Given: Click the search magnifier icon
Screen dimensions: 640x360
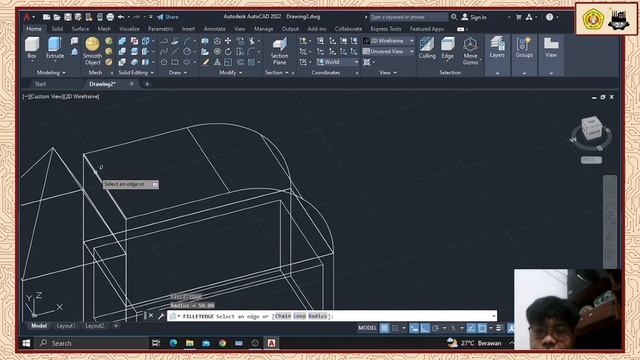Looking at the screenshot, I should (x=454, y=17).
